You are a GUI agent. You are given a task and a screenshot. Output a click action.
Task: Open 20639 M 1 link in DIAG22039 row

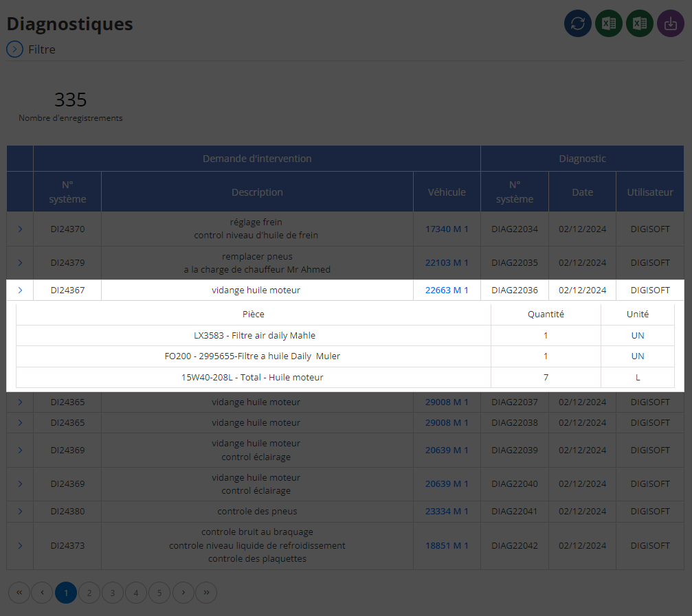click(447, 450)
